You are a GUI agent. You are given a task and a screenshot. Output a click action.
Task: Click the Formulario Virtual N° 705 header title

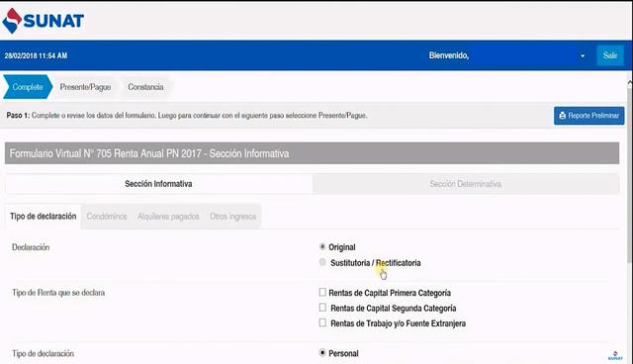[x=149, y=153]
